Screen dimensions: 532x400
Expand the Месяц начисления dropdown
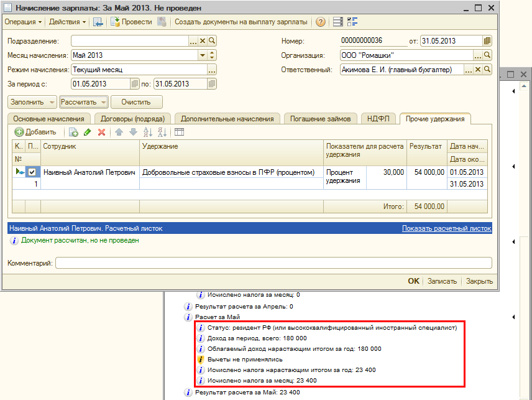tap(203, 55)
